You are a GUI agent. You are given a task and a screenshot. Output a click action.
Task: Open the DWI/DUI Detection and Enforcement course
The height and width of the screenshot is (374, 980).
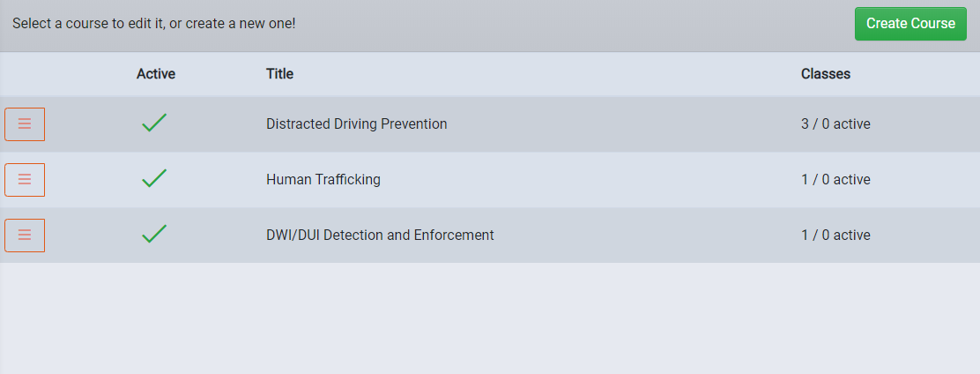point(380,236)
